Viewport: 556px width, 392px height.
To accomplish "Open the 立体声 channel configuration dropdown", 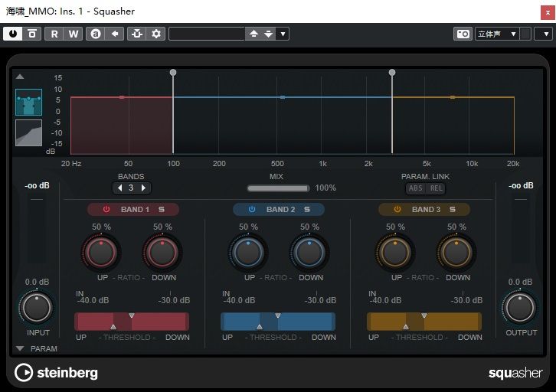I will (497, 34).
